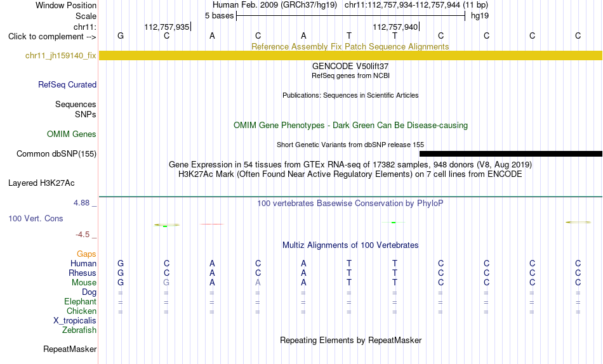
Task: Open RefSeq Curated track settings
Action: coord(67,84)
